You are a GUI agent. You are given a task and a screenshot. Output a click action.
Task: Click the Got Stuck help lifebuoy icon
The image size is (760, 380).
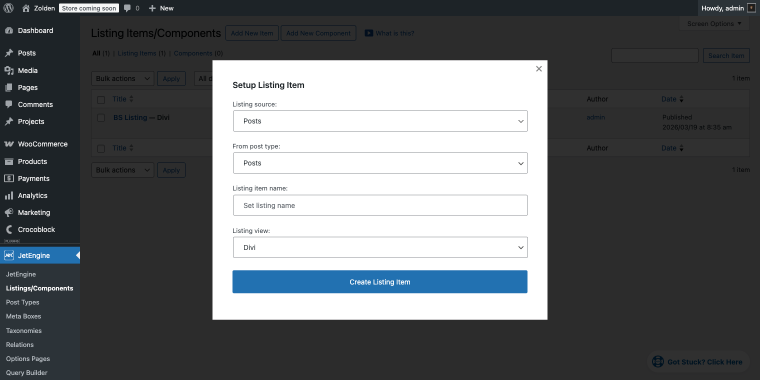[x=658, y=362]
